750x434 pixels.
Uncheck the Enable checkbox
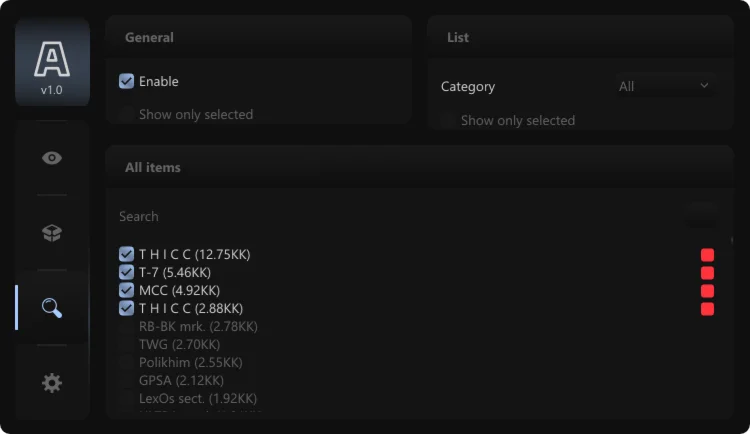[x=127, y=81]
